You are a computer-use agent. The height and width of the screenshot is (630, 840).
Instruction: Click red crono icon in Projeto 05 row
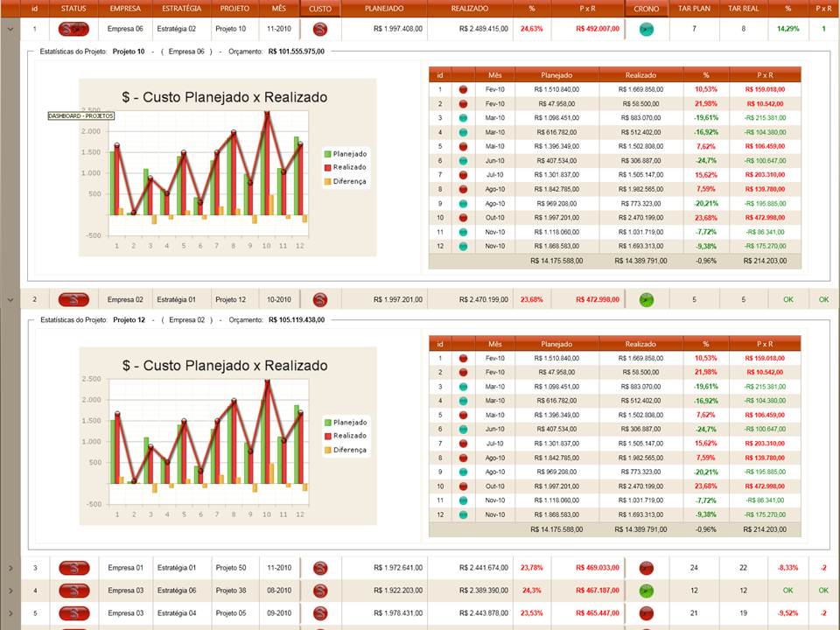click(x=647, y=612)
